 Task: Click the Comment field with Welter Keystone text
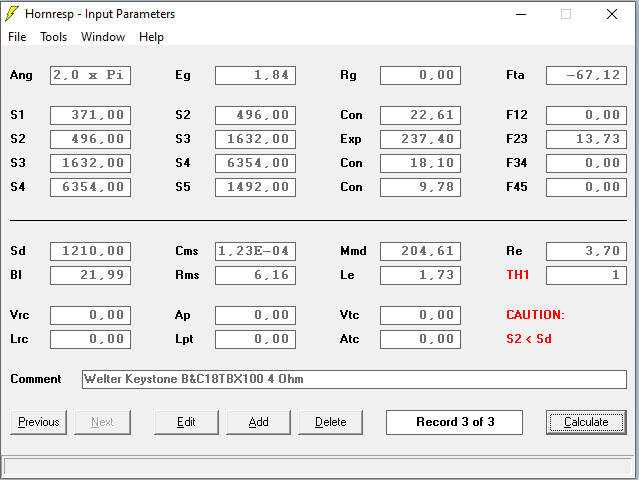pos(354,379)
